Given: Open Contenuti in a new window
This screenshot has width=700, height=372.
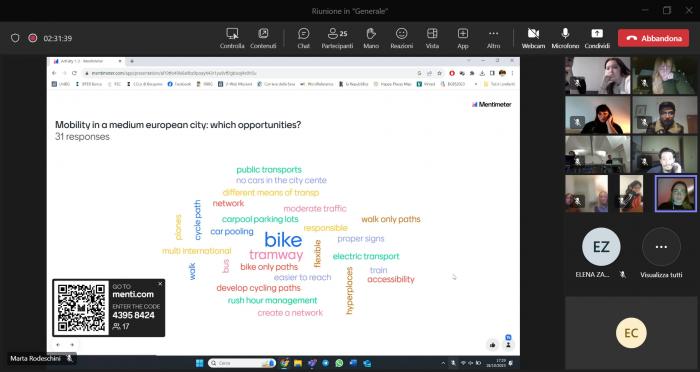Looking at the screenshot, I should [x=263, y=38].
